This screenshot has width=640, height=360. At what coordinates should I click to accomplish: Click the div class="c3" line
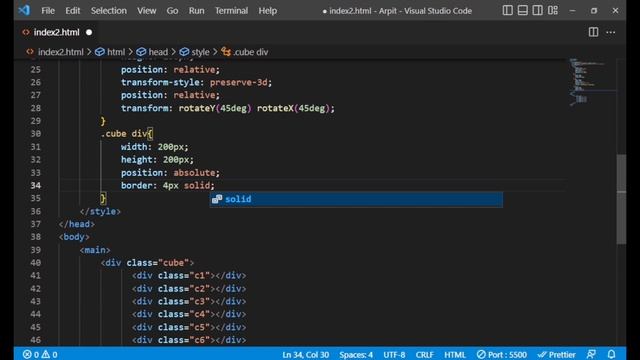tap(189, 301)
